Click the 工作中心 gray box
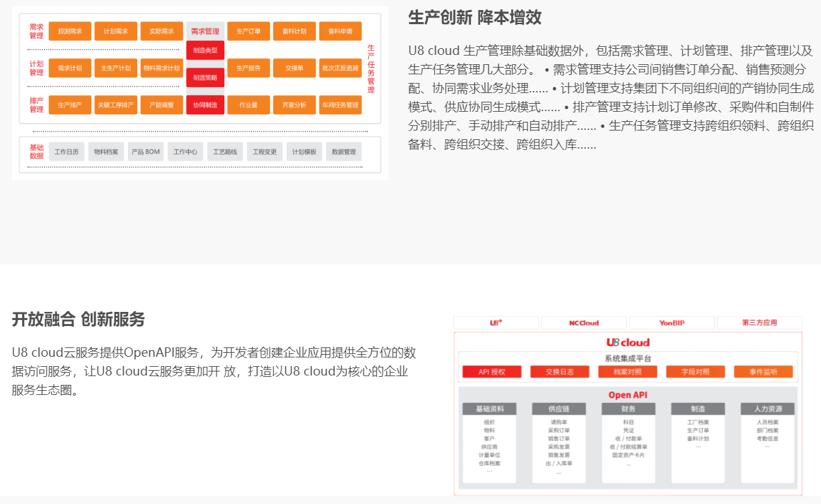Image resolution: width=821 pixels, height=504 pixels. pyautogui.click(x=185, y=152)
